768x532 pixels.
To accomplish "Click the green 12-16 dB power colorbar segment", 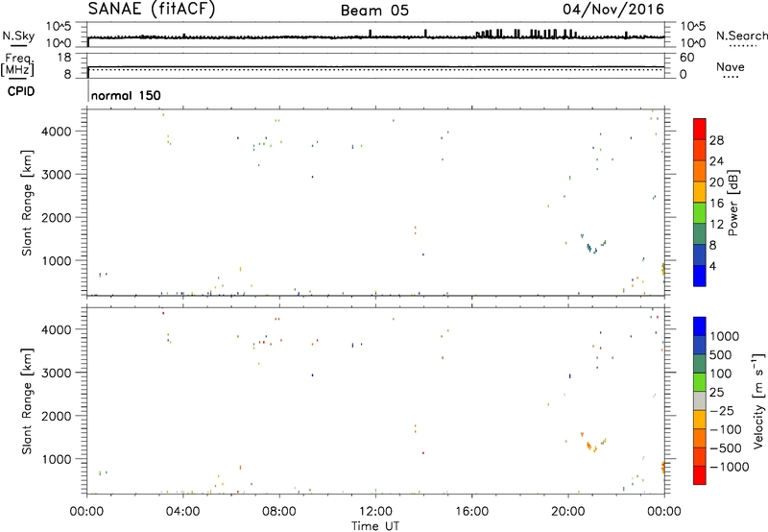I will (700, 212).
